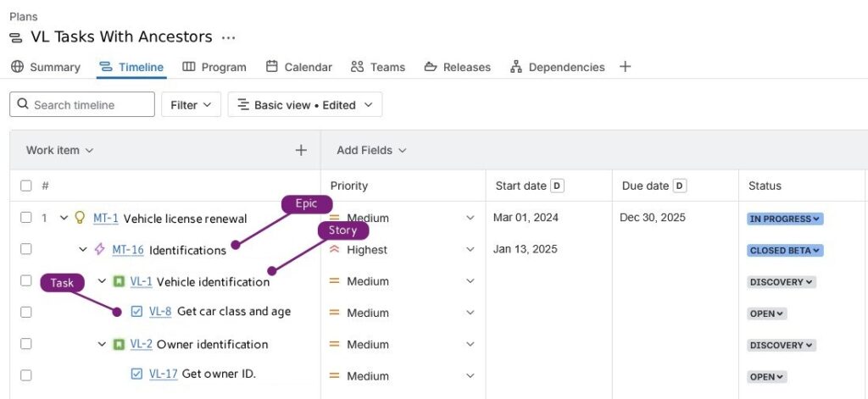Click the plus icon after Dependencies tab

pyautogui.click(x=625, y=67)
